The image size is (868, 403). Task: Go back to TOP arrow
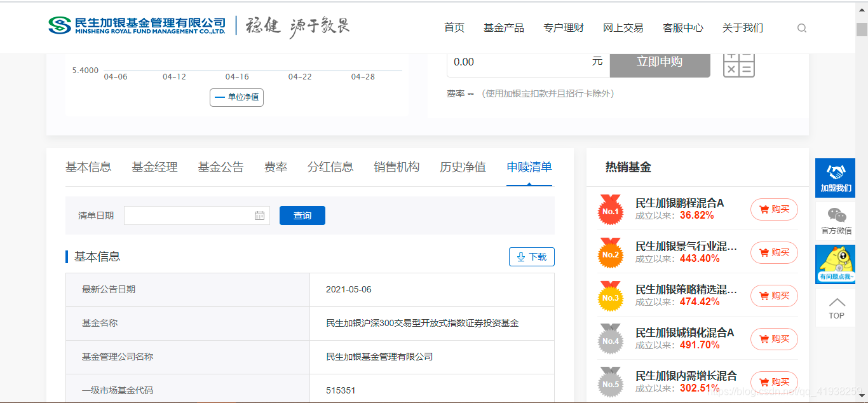coord(836,308)
